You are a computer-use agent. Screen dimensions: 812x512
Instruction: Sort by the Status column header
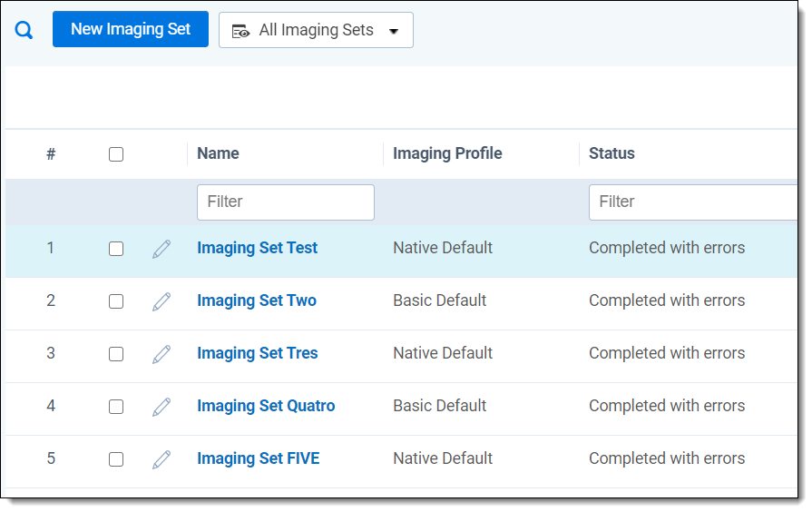click(611, 153)
